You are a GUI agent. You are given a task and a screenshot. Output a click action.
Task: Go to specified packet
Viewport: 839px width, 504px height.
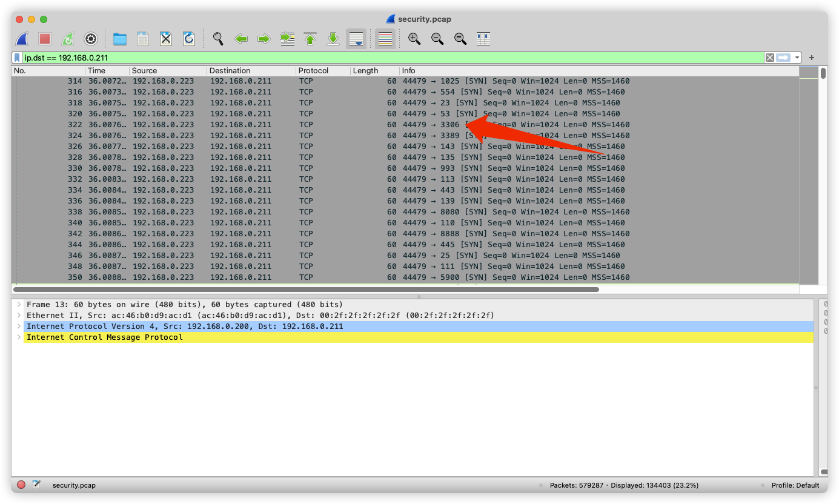[287, 39]
